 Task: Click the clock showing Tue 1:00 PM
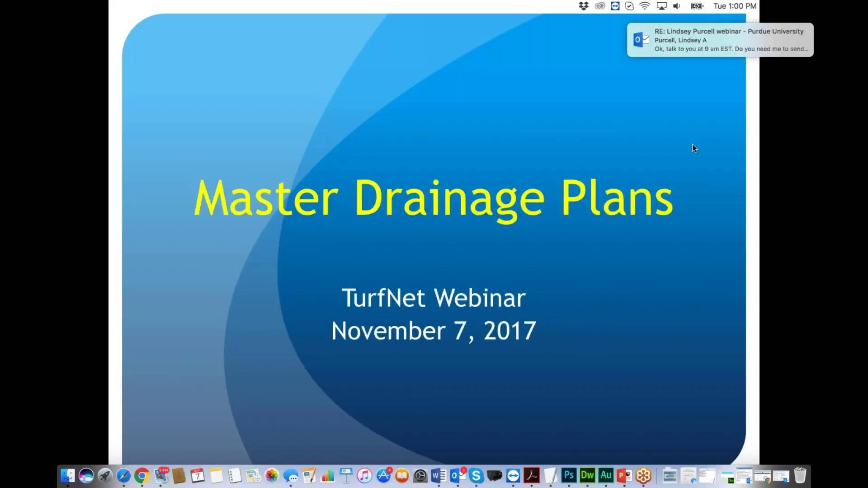coord(735,6)
